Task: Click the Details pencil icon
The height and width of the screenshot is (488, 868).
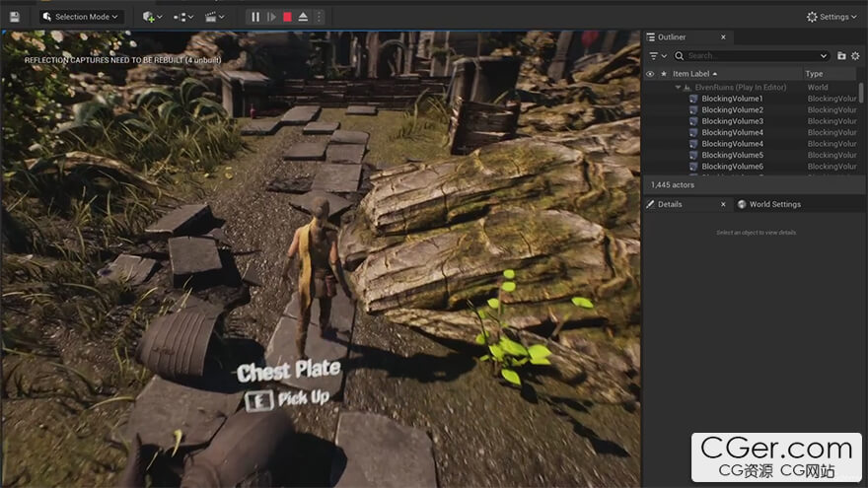Action: (650, 204)
